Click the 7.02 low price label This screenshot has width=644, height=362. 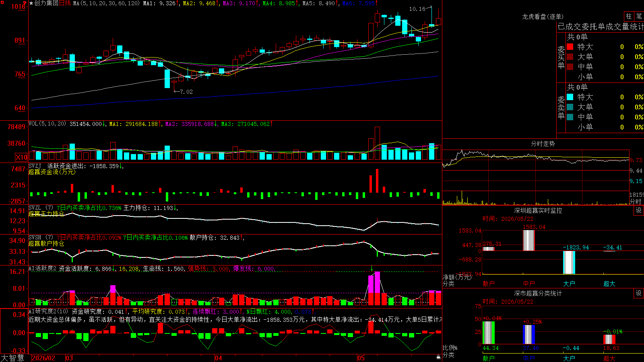[x=186, y=92]
